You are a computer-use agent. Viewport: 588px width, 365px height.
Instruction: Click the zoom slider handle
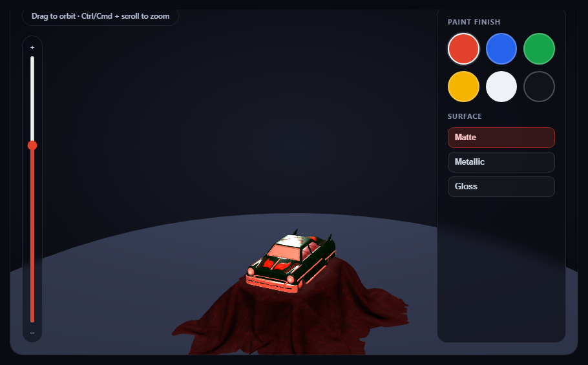click(x=32, y=145)
